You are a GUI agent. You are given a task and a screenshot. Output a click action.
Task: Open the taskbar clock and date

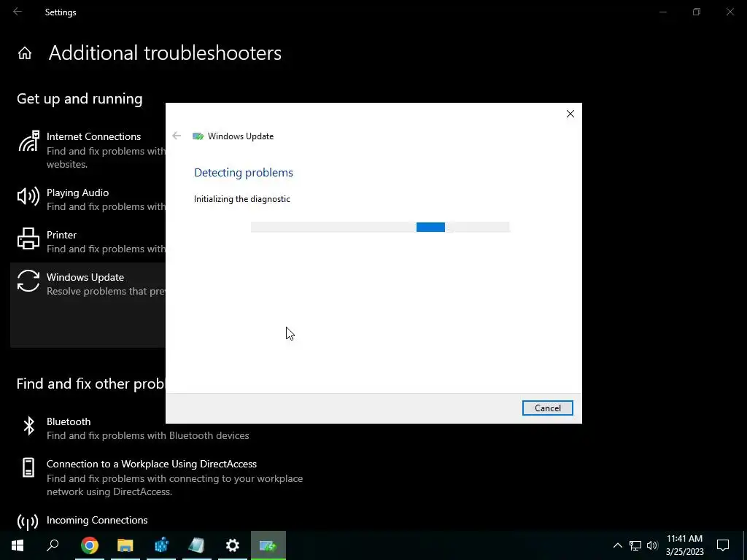pyautogui.click(x=684, y=545)
